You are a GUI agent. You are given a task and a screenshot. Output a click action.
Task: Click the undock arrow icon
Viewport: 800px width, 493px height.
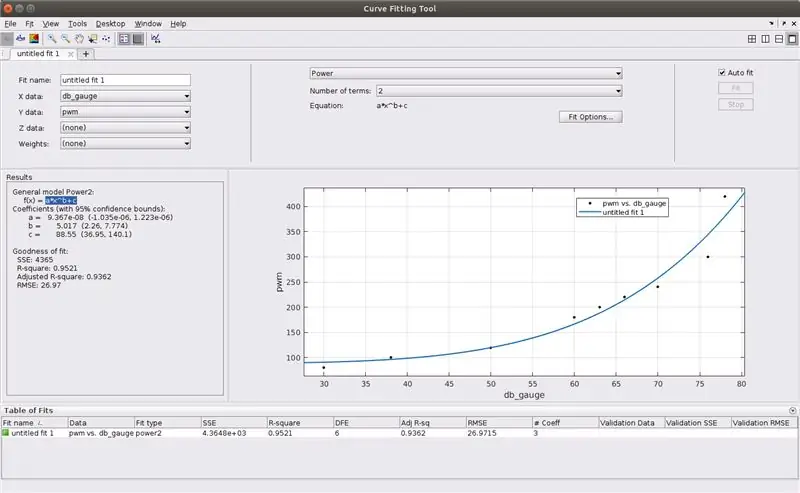[784, 23]
